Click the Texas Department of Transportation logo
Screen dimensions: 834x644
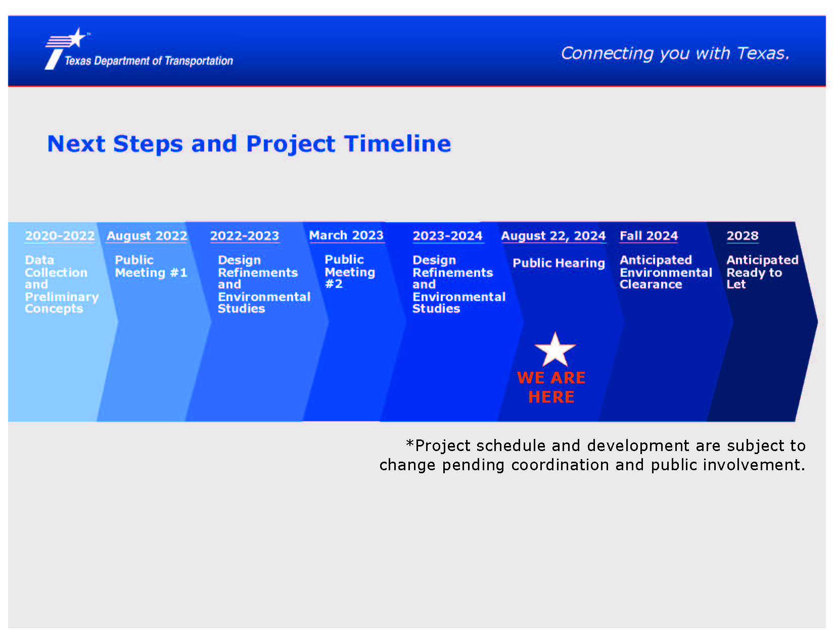[139, 49]
